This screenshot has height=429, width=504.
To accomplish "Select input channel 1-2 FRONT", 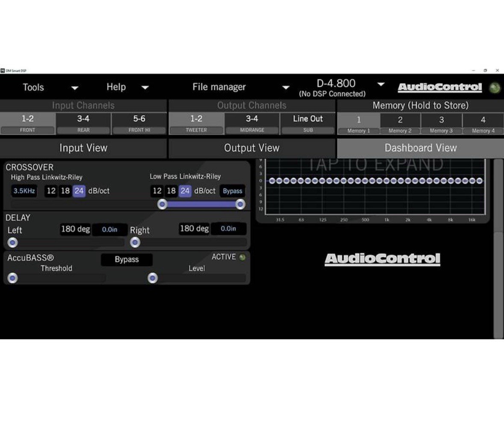I will click(x=28, y=124).
